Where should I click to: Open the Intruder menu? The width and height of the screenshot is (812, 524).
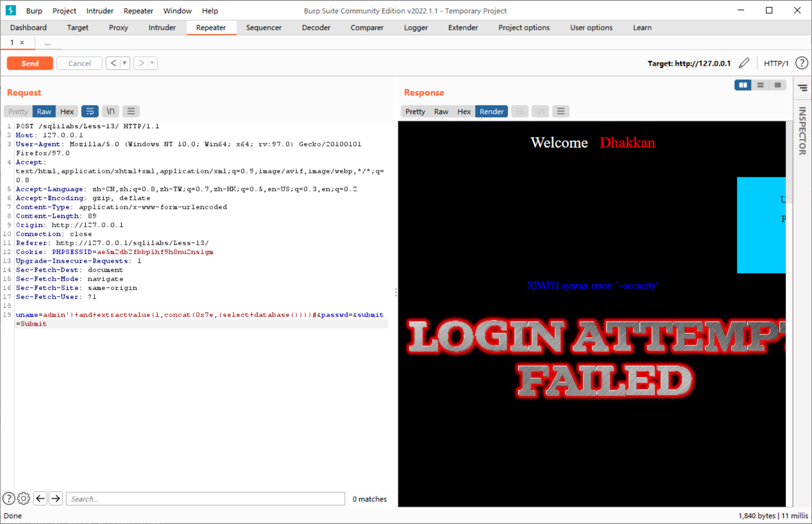[x=100, y=11]
